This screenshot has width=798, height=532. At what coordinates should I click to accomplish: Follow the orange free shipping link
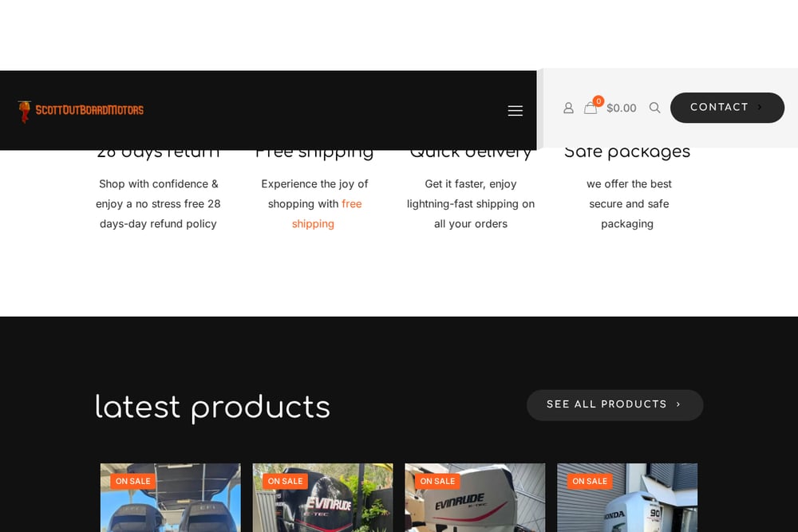click(x=326, y=214)
